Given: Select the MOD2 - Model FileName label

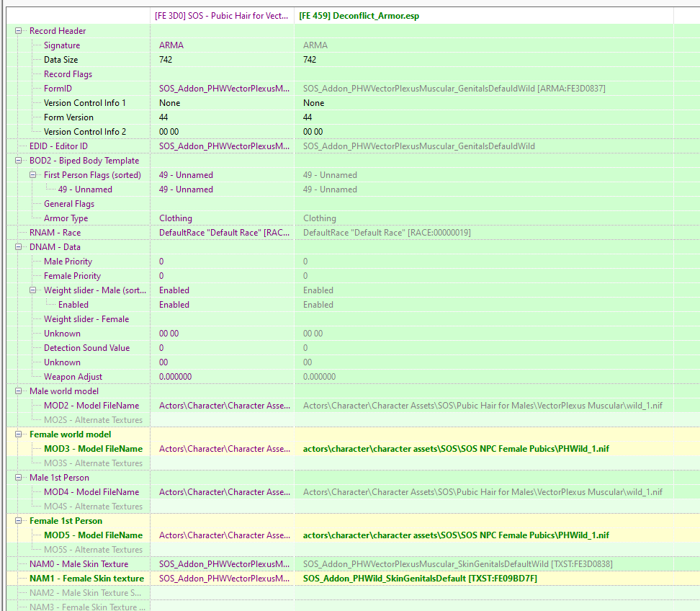Looking at the screenshot, I should [x=91, y=406].
